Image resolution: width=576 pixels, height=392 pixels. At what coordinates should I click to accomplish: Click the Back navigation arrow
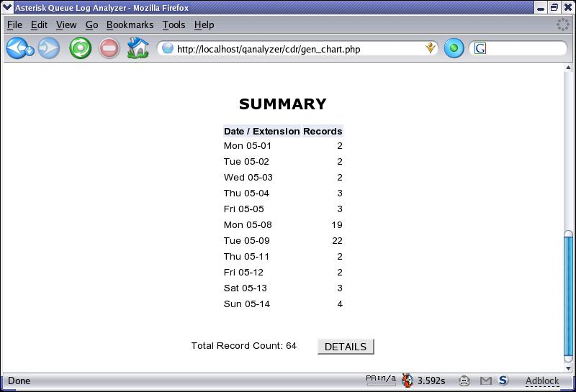[16, 48]
